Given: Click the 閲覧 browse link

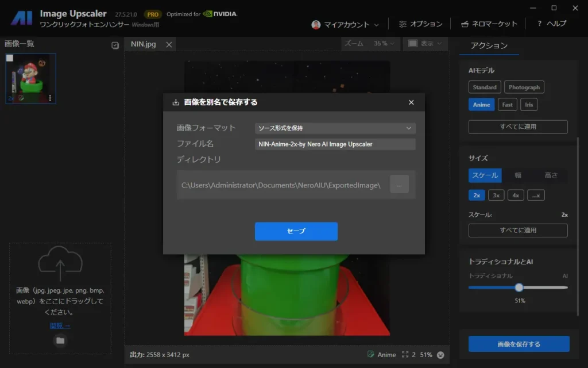Looking at the screenshot, I should tap(60, 325).
